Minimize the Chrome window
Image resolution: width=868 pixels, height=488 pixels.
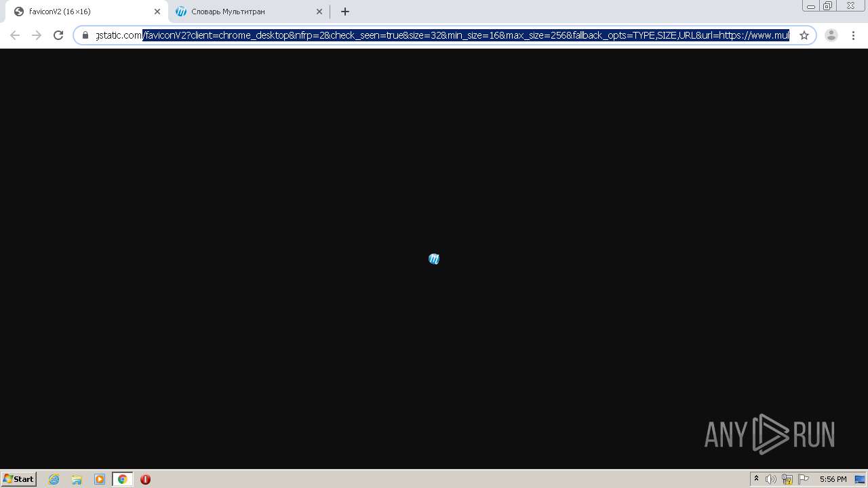click(811, 6)
